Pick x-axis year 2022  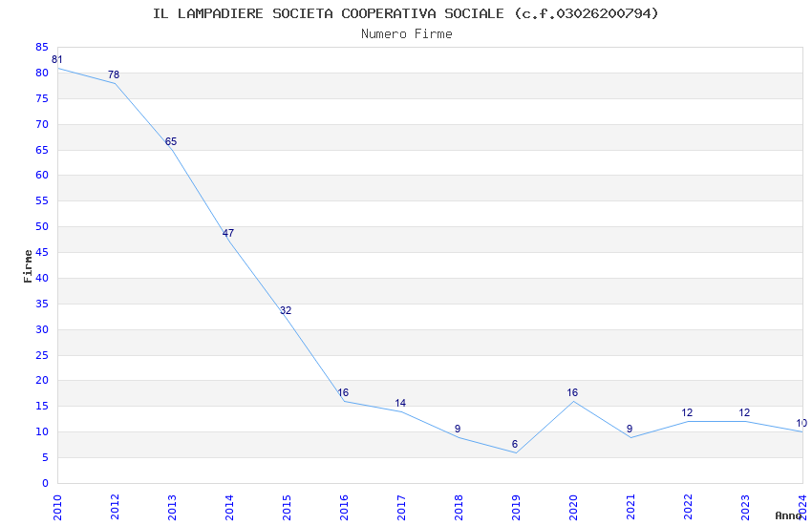[x=688, y=507]
